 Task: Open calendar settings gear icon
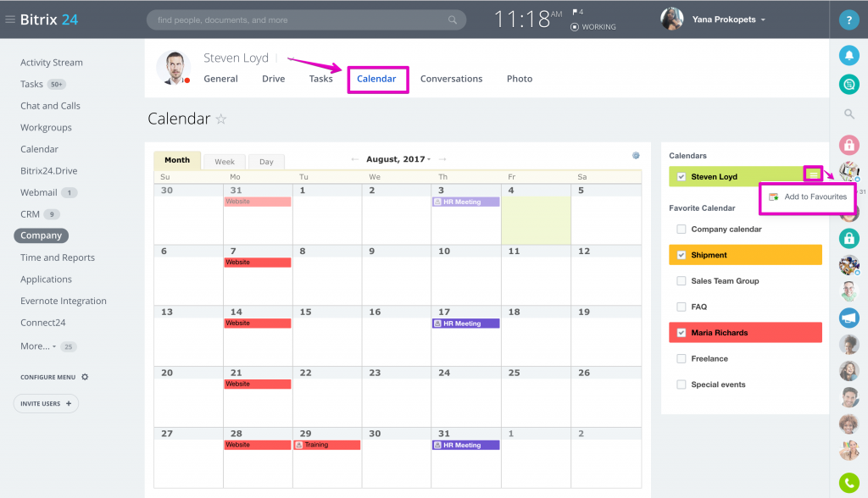636,156
